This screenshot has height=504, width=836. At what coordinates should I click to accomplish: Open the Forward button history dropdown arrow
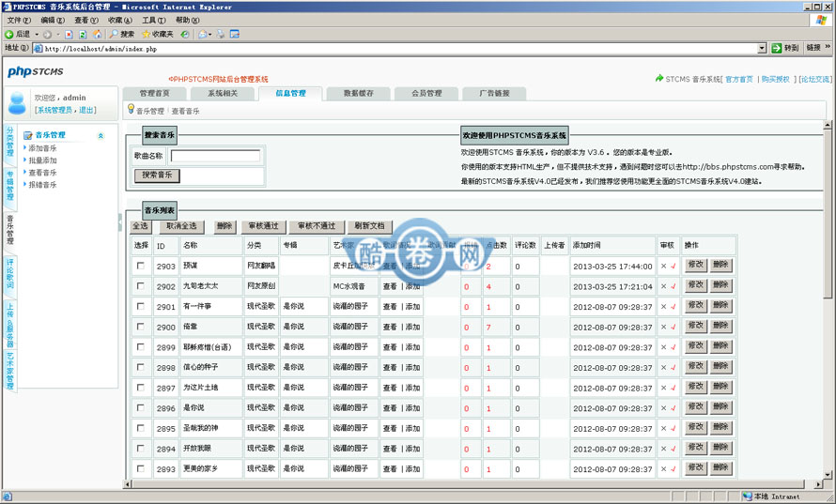click(57, 35)
